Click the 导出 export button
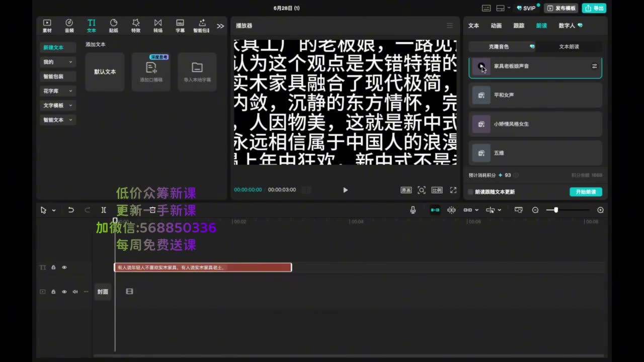The height and width of the screenshot is (362, 644). click(594, 8)
